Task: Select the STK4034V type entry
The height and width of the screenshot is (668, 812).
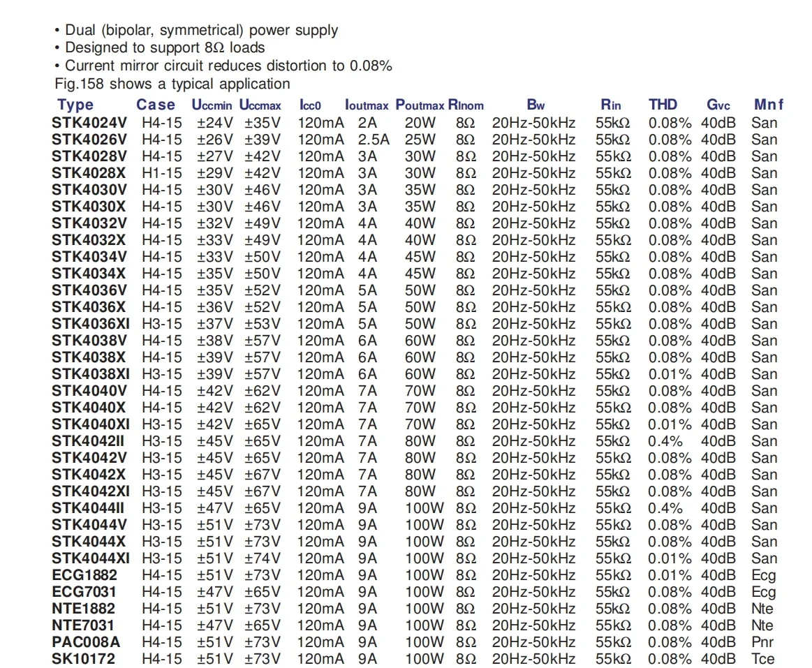Action: tap(89, 257)
